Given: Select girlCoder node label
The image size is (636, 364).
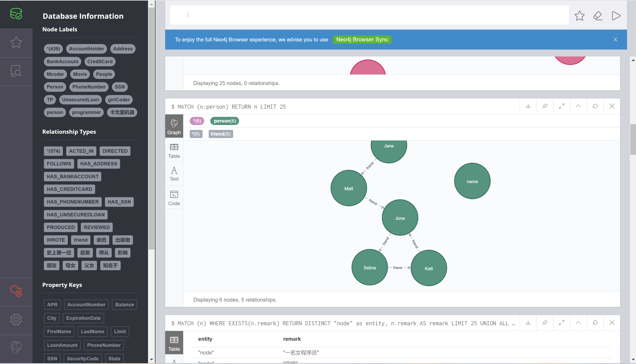Looking at the screenshot, I should pyautogui.click(x=119, y=100).
